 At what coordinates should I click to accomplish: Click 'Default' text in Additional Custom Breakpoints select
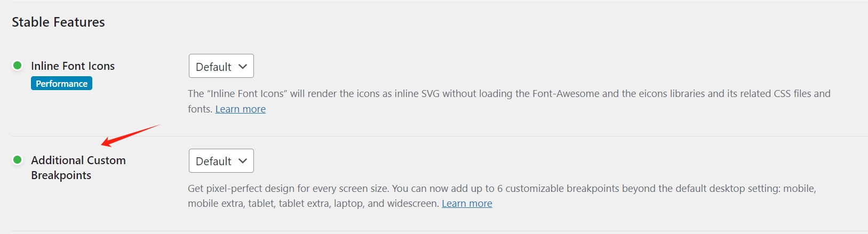click(x=213, y=161)
